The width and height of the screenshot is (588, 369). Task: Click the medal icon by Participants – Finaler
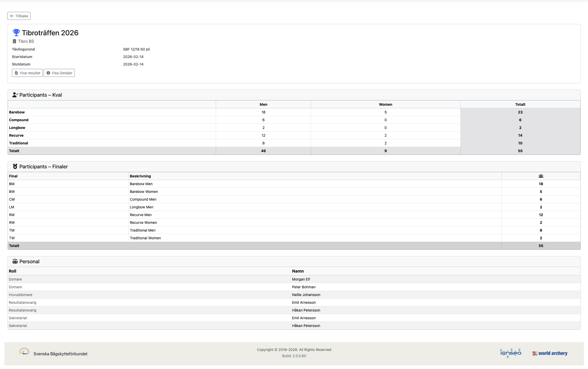15,167
